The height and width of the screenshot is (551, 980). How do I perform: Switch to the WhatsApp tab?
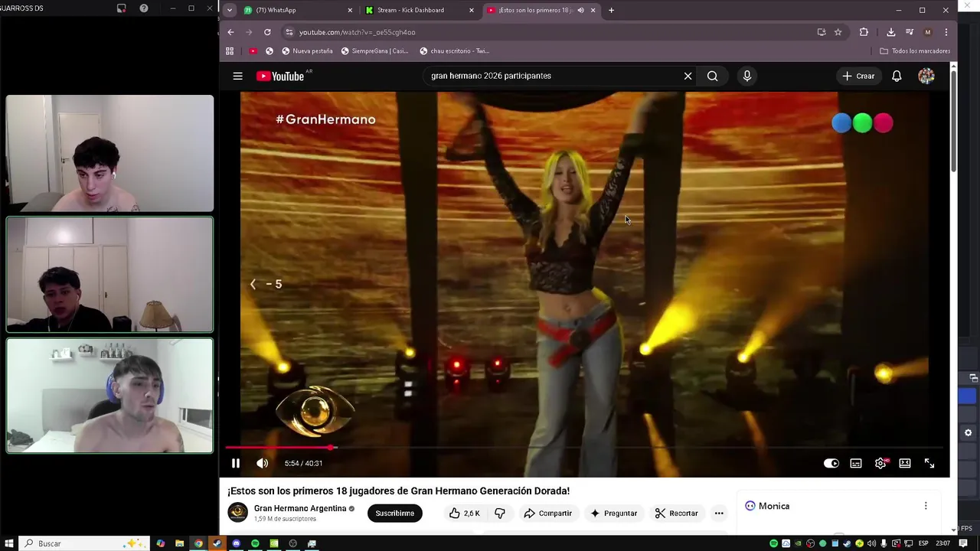(x=299, y=10)
